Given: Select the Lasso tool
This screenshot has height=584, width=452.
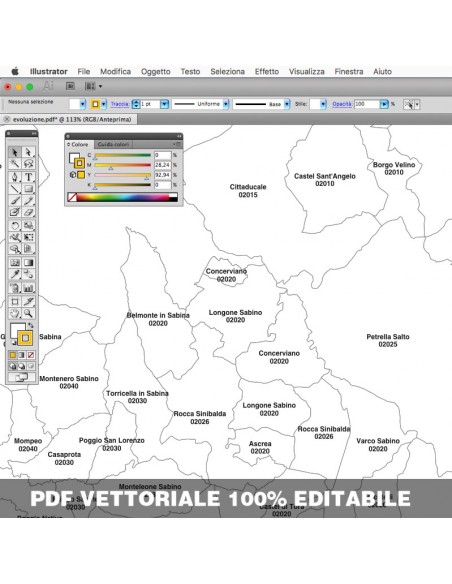Looking at the screenshot, I should [28, 164].
